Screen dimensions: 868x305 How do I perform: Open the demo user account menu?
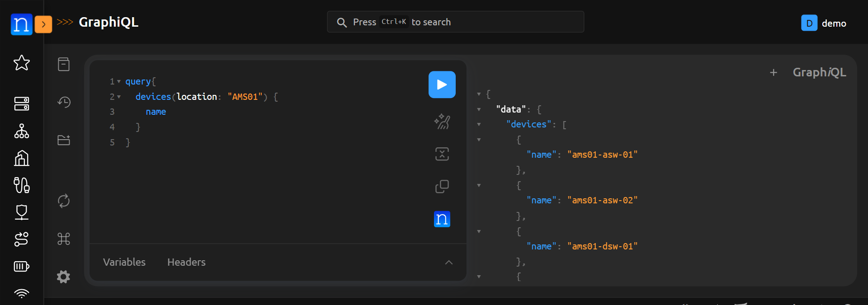[824, 23]
